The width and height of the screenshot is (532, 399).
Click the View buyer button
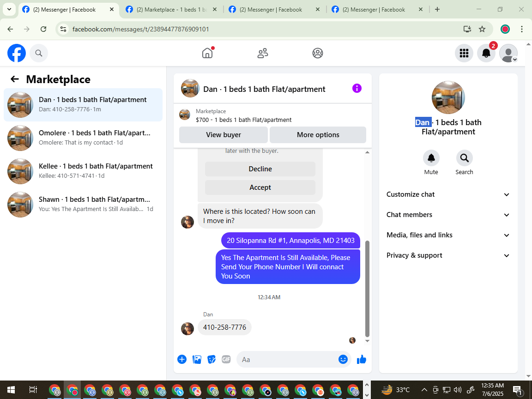tap(224, 135)
